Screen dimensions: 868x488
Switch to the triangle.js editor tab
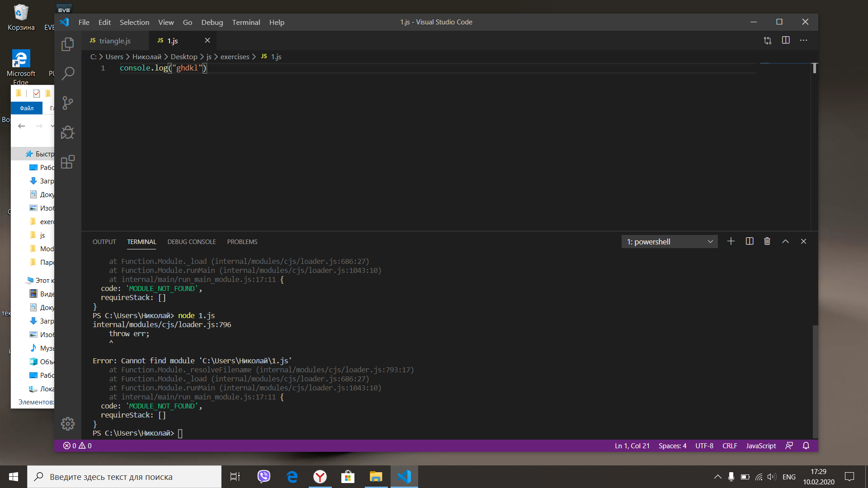pos(115,41)
